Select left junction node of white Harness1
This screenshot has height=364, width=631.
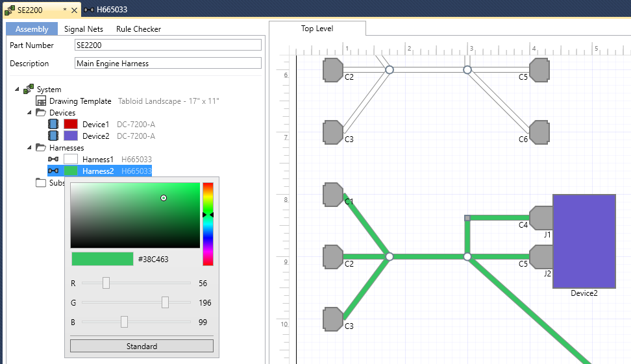tap(389, 70)
